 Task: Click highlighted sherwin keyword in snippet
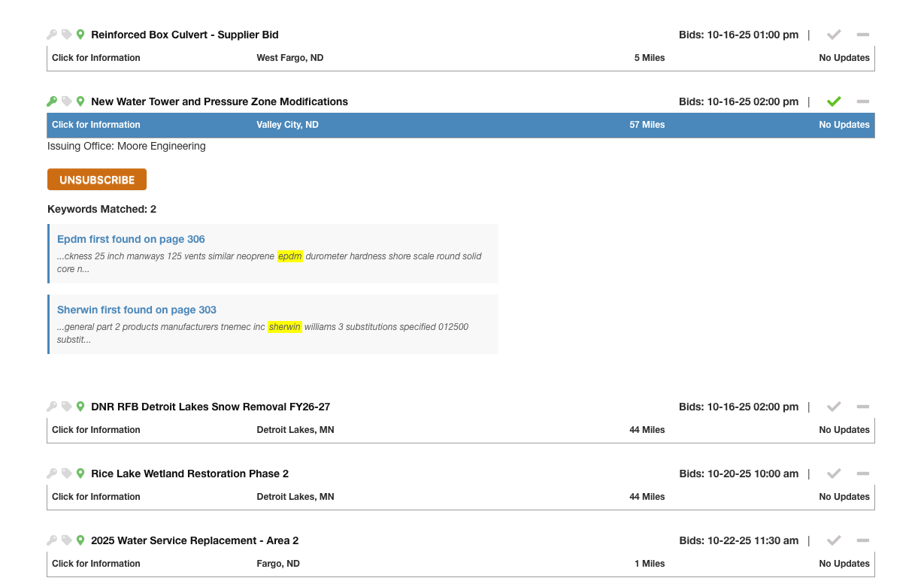point(284,327)
